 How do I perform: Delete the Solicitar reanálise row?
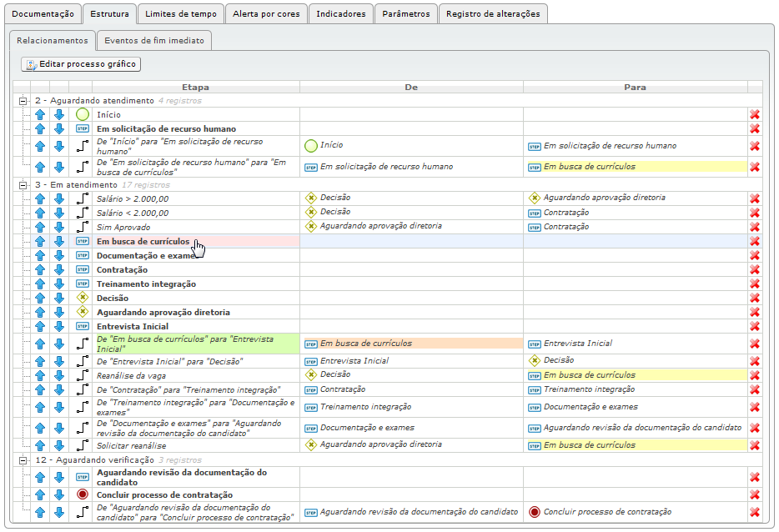(755, 446)
